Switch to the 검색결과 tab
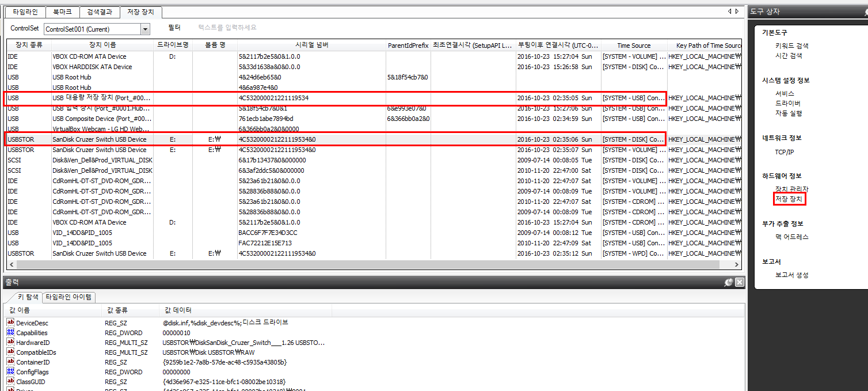Viewport: 868px width, 391px height. (101, 12)
